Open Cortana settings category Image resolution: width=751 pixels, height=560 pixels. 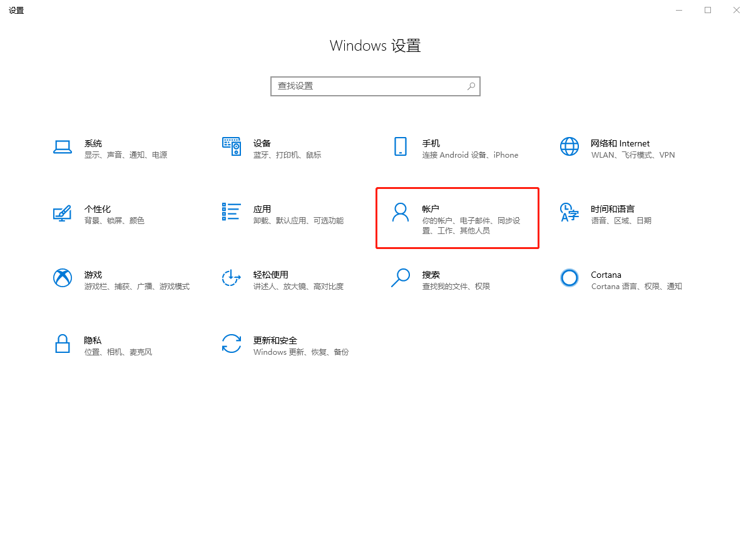[x=606, y=280]
